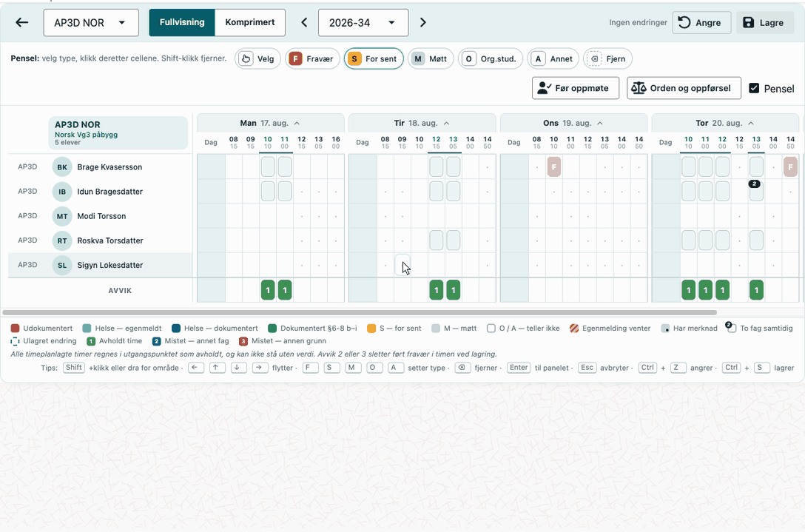Switch to Fullvisning view
This screenshot has width=805, height=532.
182,23
